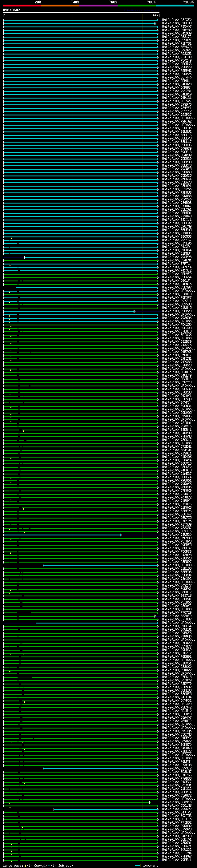Click the cyan alignment bar for UniRef100_Q006P2
The width and height of the screenshot is (197, 868).
(105, 809)
